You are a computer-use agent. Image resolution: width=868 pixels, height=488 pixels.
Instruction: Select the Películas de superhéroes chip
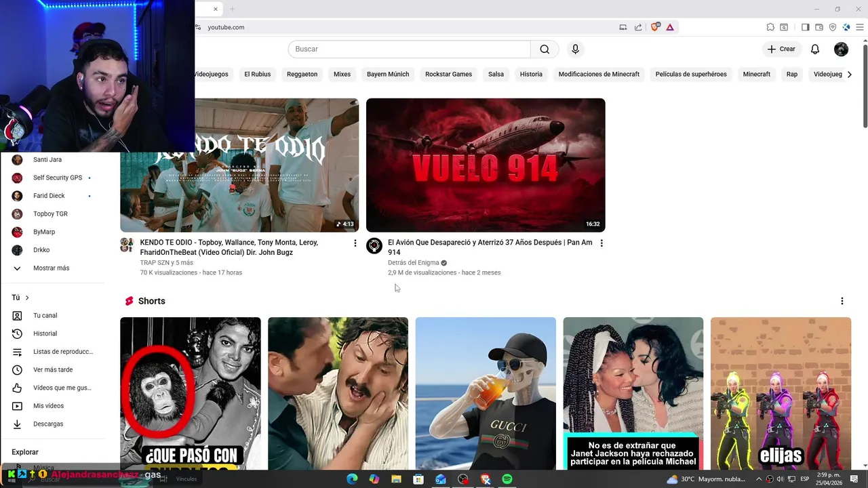[691, 74]
